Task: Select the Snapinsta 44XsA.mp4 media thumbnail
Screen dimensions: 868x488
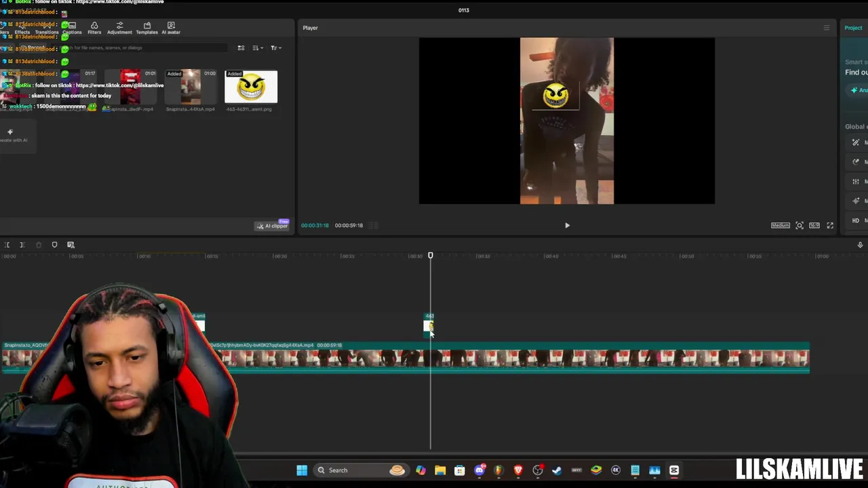Action: click(191, 87)
